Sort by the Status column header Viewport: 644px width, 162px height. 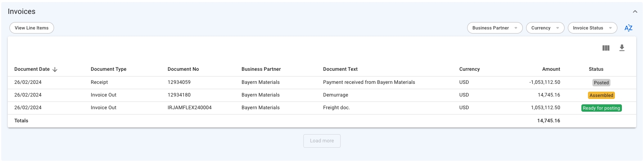[596, 69]
